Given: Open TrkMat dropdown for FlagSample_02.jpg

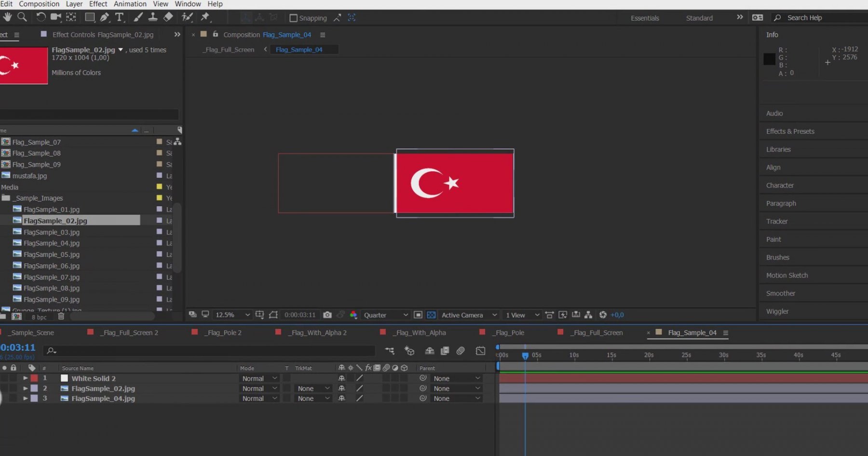Looking at the screenshot, I should point(313,388).
